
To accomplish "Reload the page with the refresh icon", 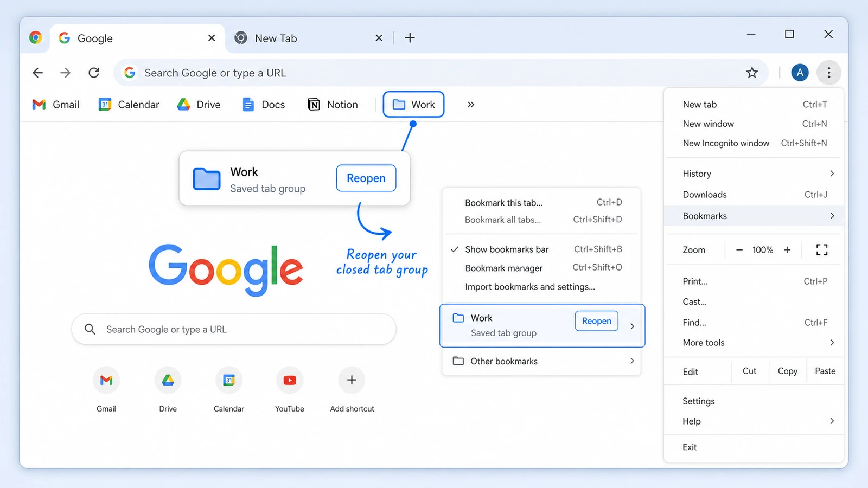I will [94, 73].
